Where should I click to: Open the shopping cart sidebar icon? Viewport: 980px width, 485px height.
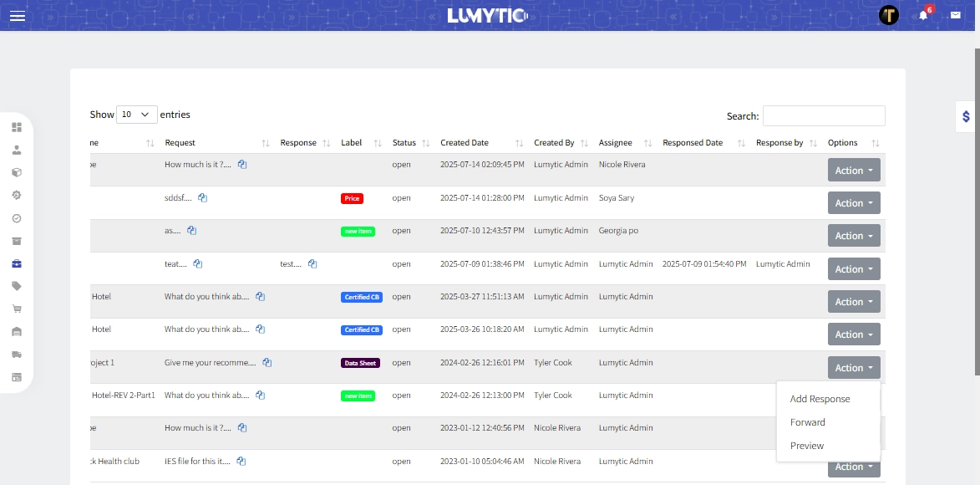17,309
